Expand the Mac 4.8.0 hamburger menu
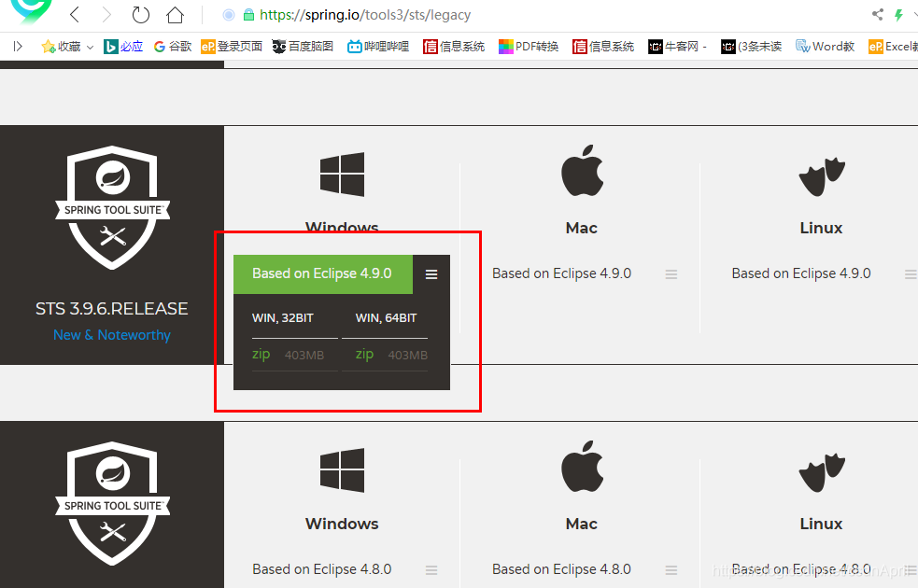The width and height of the screenshot is (918, 588). [671, 570]
